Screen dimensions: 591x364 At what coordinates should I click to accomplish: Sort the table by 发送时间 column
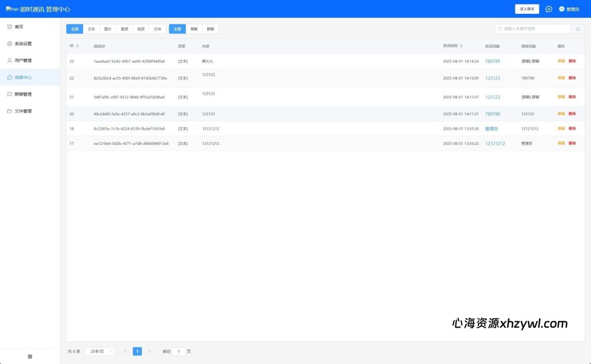click(461, 46)
